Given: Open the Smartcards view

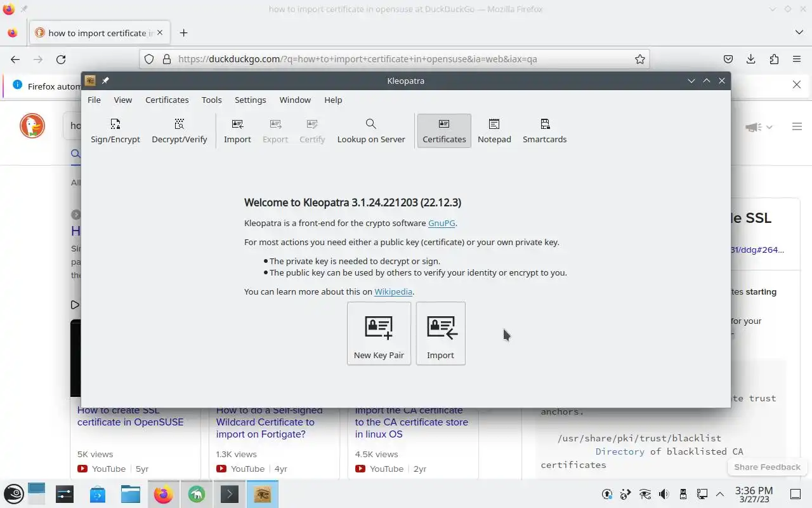Looking at the screenshot, I should (544, 131).
